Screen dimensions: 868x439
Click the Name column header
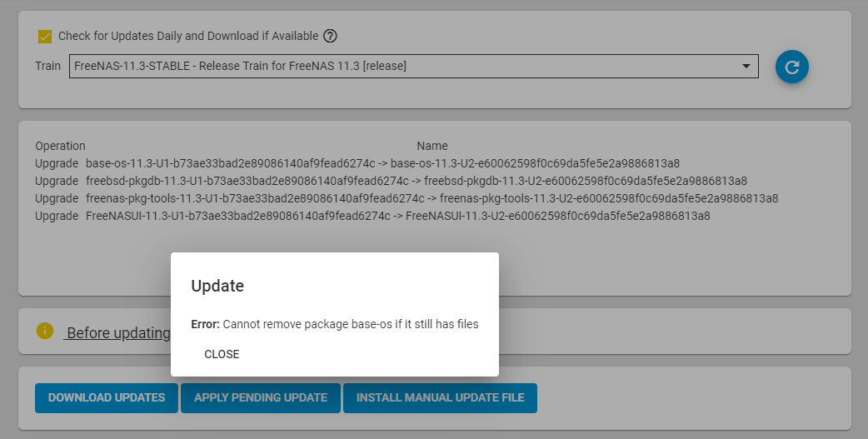[432, 146]
